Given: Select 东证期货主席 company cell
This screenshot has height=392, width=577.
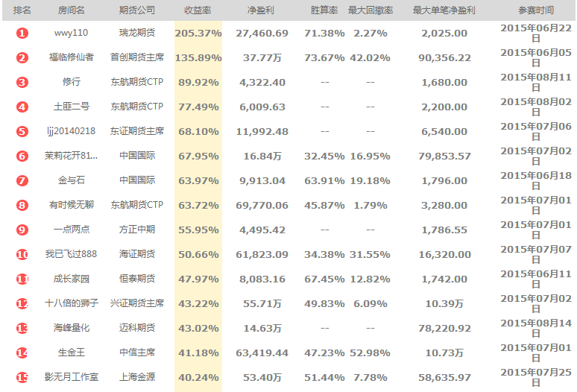Looking at the screenshot, I should pos(137,131).
